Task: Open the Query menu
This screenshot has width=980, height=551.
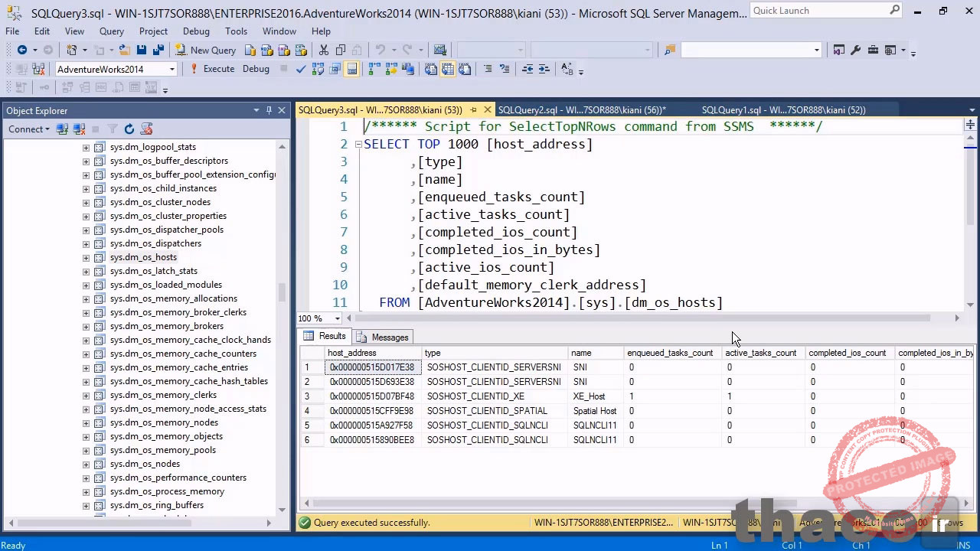Action: pyautogui.click(x=111, y=31)
